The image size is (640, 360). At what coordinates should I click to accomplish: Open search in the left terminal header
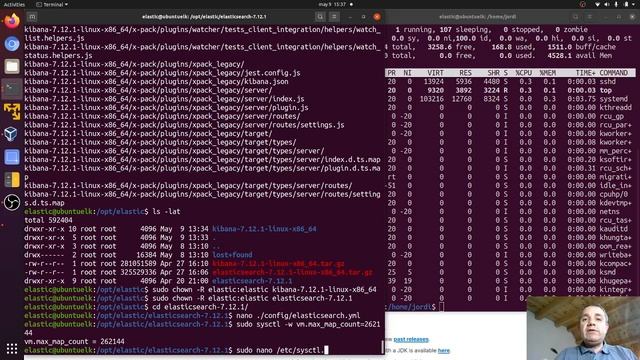tap(320, 17)
